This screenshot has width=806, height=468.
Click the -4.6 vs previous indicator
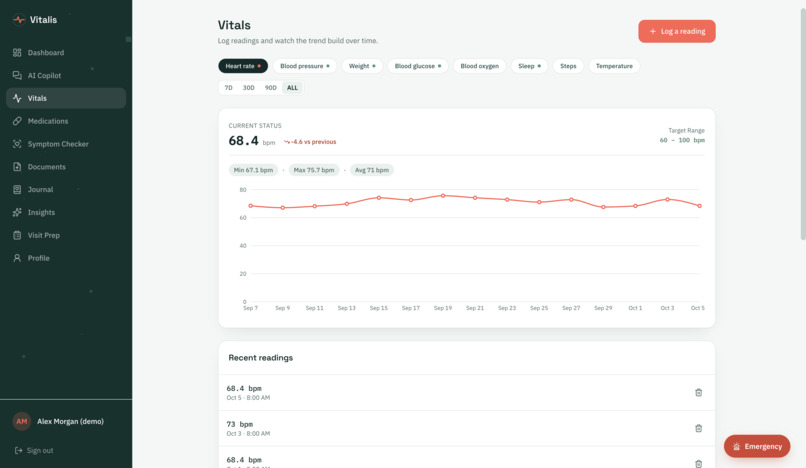click(310, 142)
